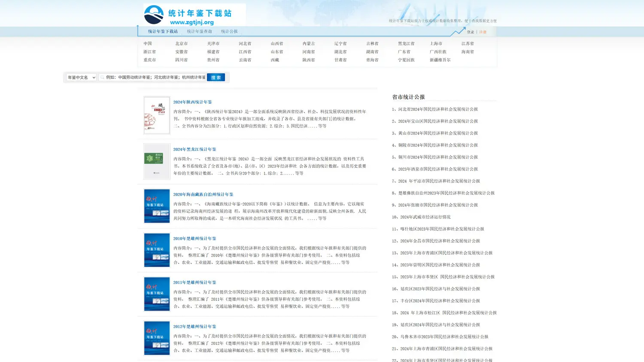Open 2024年陕西统计年鉴 title link

[x=193, y=102]
